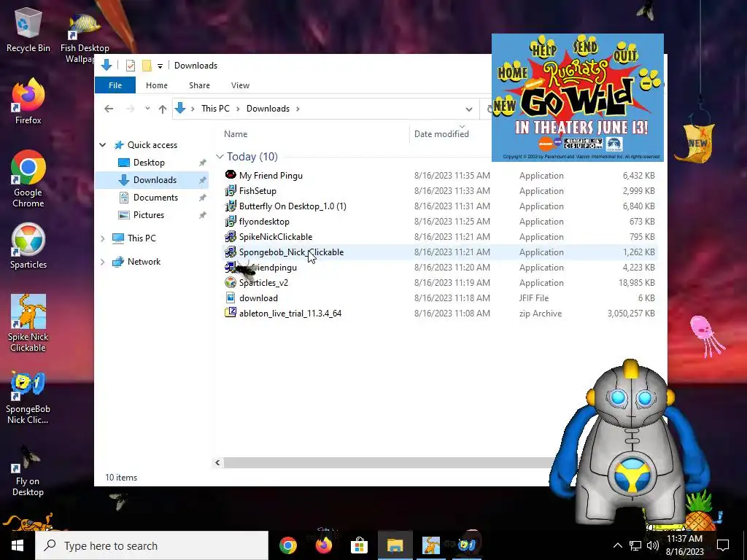This screenshot has height=560, width=747.
Task: Click Spike Nick Clickable taskbar icon
Action: click(x=430, y=545)
